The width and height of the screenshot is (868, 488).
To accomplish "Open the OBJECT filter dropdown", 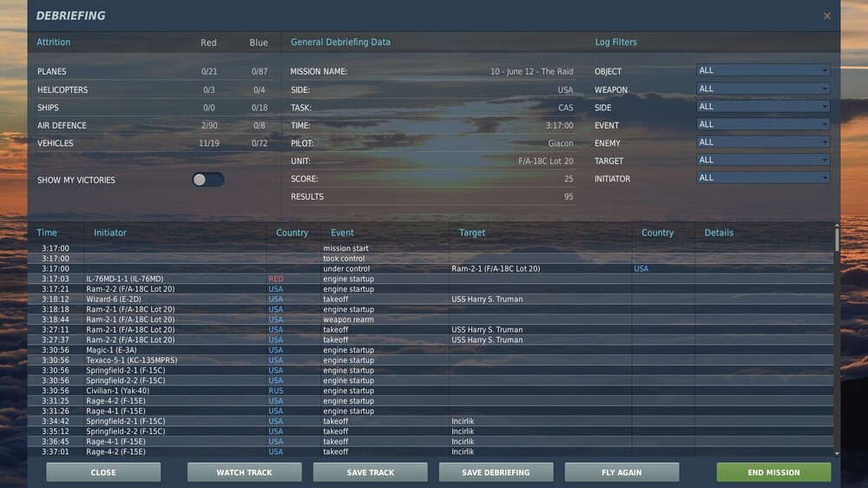I will pyautogui.click(x=763, y=70).
